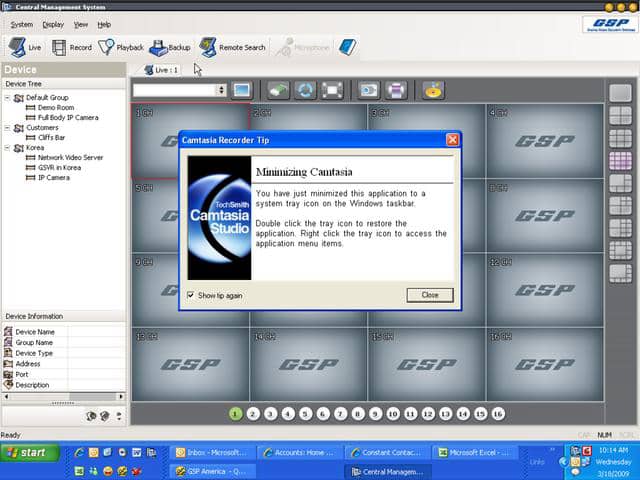The image size is (640, 480).
Task: Select channel page 1 radio button
Action: pyautogui.click(x=236, y=413)
